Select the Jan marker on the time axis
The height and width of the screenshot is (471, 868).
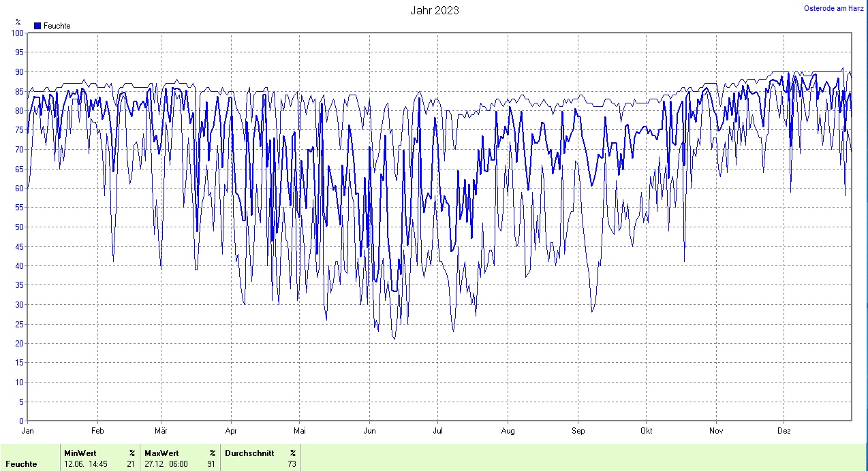pyautogui.click(x=28, y=430)
